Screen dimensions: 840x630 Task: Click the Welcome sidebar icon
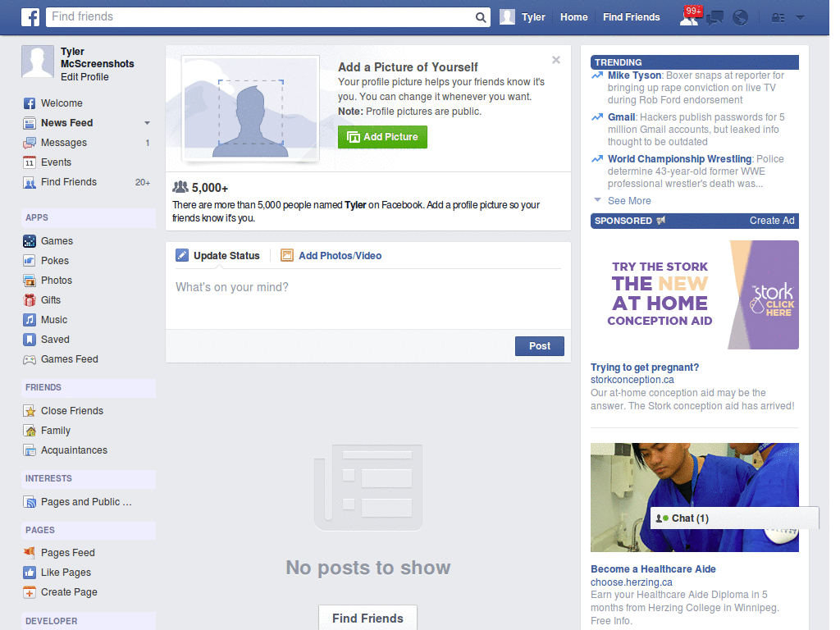point(30,103)
